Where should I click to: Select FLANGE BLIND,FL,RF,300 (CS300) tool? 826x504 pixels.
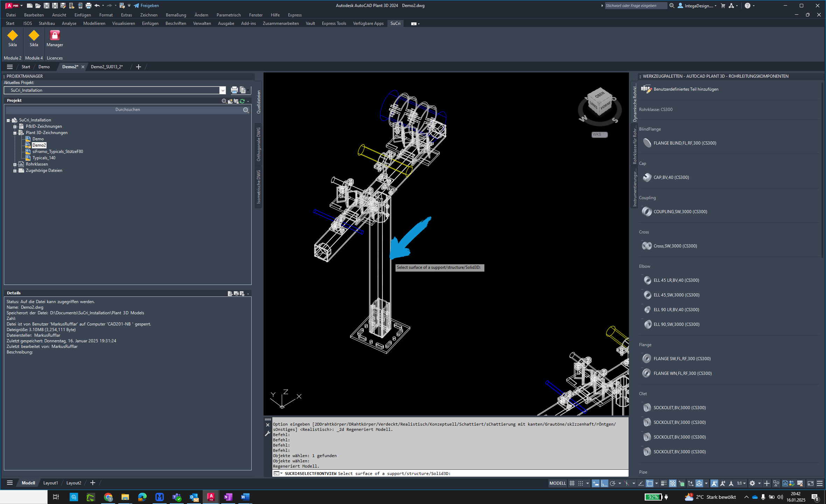[679, 143]
